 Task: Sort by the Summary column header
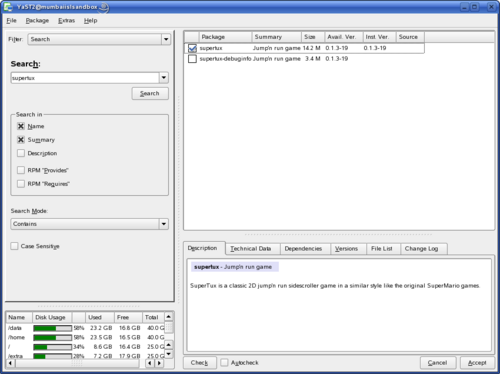(277, 37)
